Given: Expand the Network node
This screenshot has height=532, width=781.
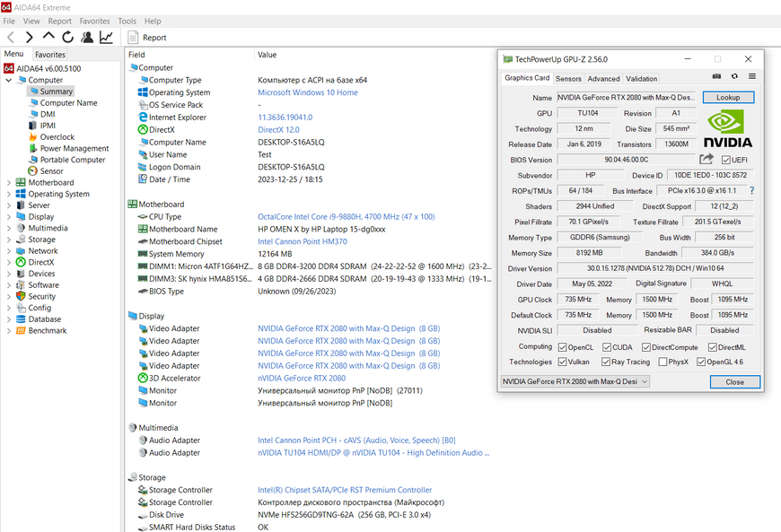Looking at the screenshot, I should coord(8,251).
